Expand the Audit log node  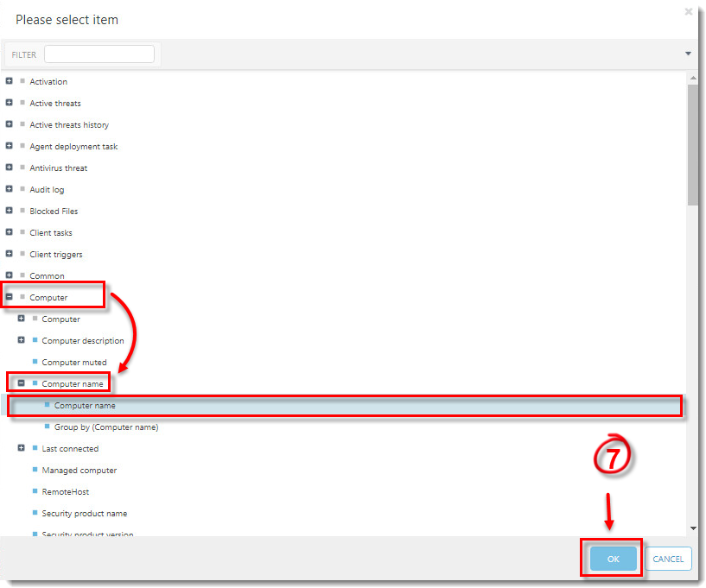(x=9, y=189)
